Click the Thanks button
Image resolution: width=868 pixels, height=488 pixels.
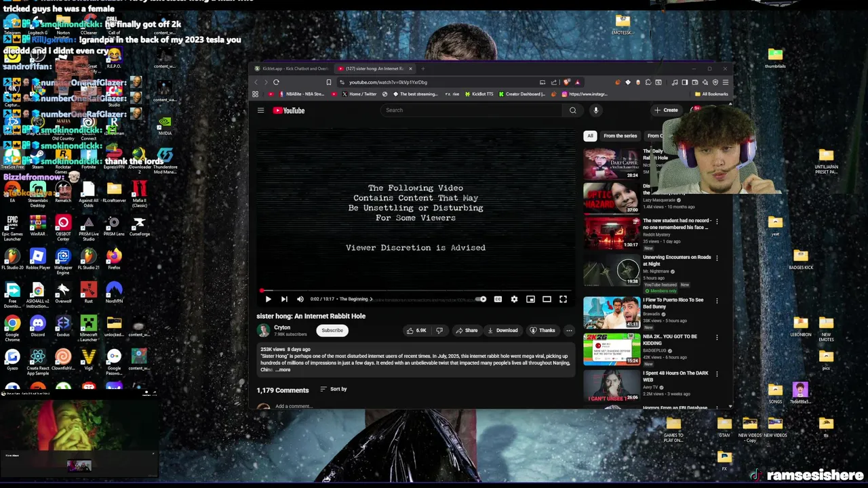point(542,330)
